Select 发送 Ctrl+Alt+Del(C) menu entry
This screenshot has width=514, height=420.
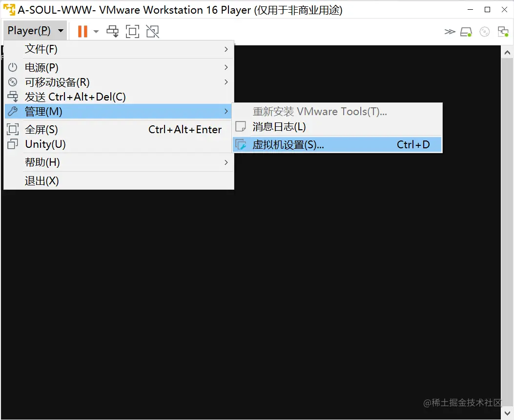pyautogui.click(x=119, y=97)
